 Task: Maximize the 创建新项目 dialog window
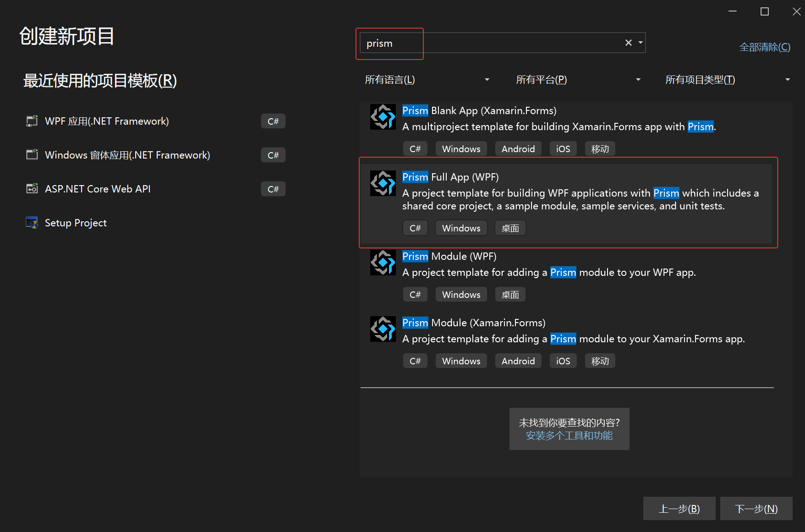pyautogui.click(x=765, y=11)
